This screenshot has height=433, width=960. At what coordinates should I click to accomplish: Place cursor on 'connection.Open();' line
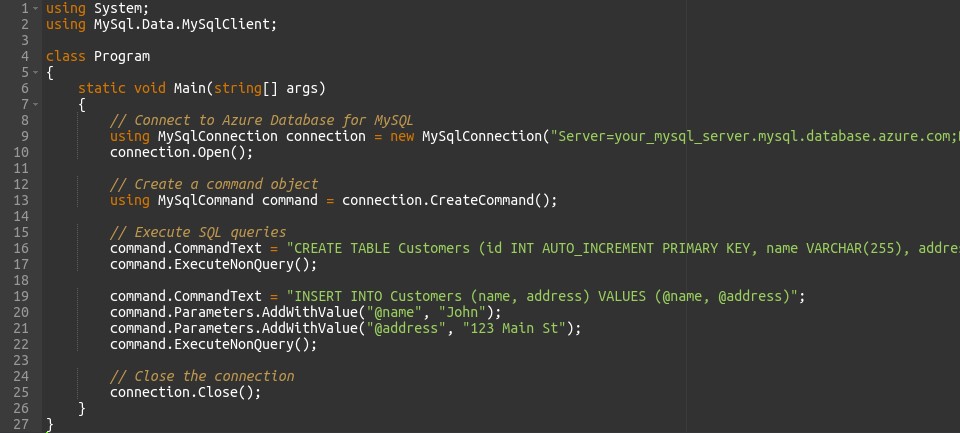[x=181, y=153]
